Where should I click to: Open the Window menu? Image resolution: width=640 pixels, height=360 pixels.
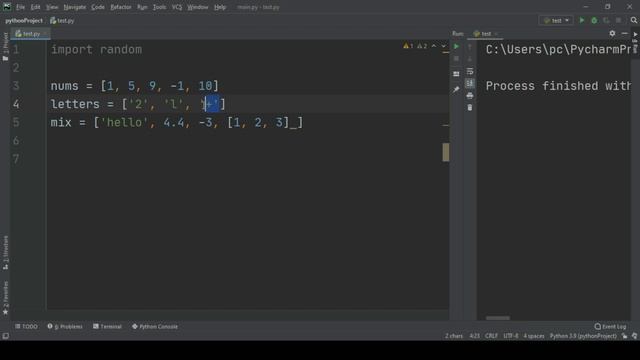198,7
